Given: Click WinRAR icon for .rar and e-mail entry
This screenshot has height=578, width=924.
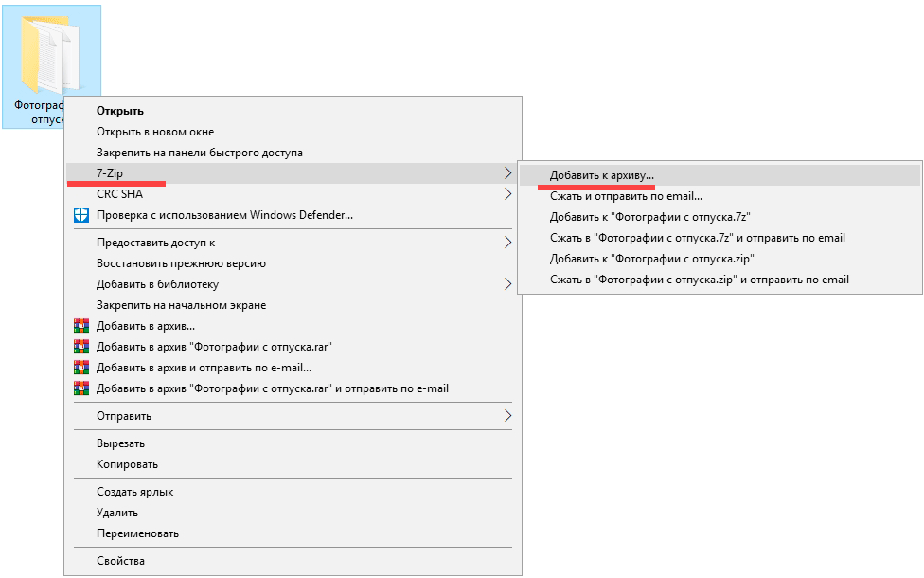Looking at the screenshot, I should click(x=80, y=388).
